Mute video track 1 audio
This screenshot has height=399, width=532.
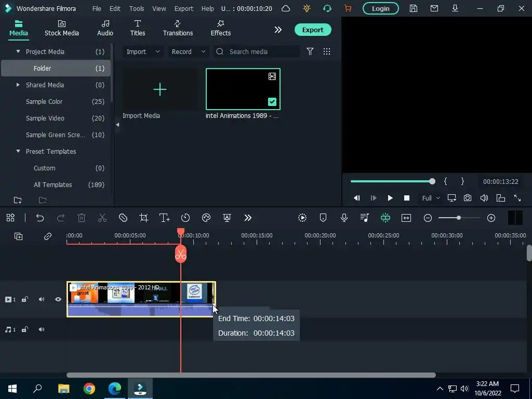[42, 299]
